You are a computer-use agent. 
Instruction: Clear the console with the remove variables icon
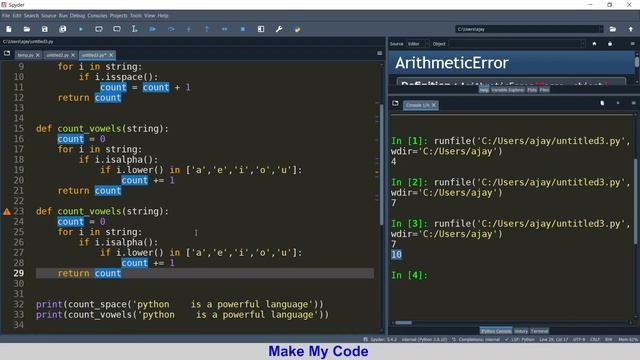pos(602,103)
